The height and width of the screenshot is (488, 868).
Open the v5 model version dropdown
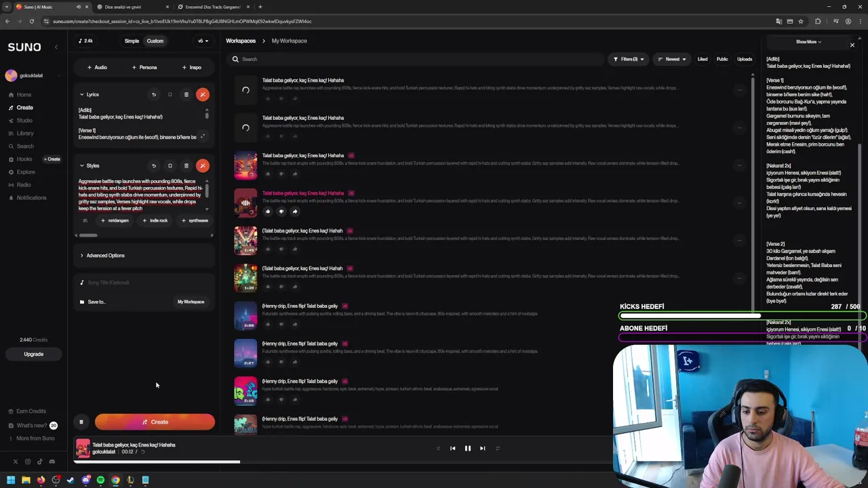point(202,41)
